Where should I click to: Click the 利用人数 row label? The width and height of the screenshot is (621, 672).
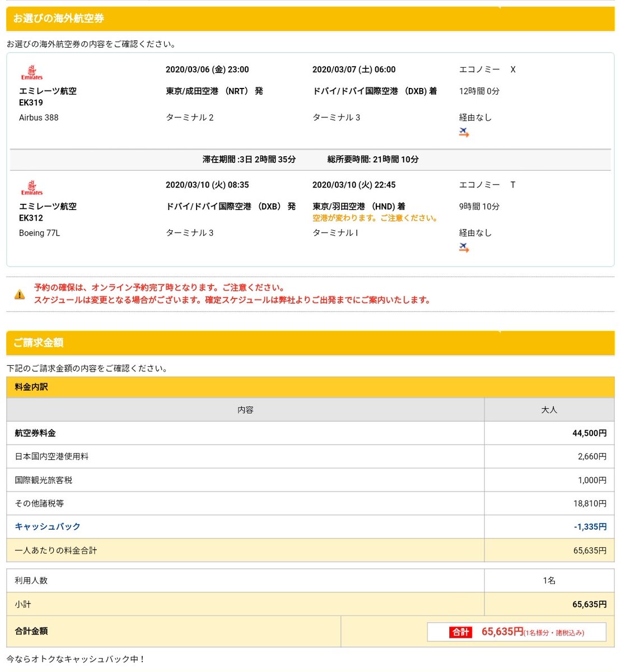coord(31,581)
